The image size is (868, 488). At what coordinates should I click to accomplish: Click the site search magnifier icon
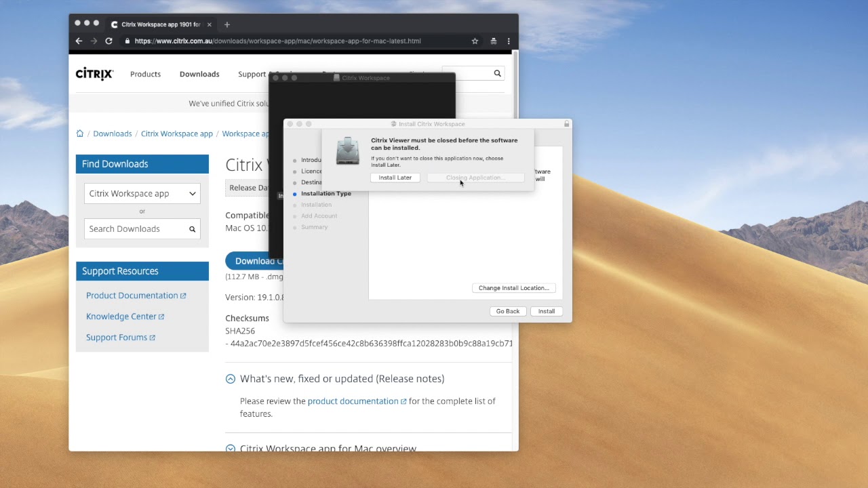coord(497,73)
